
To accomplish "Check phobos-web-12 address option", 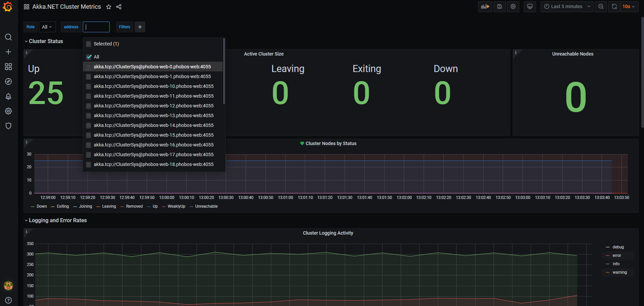I will [x=88, y=106].
